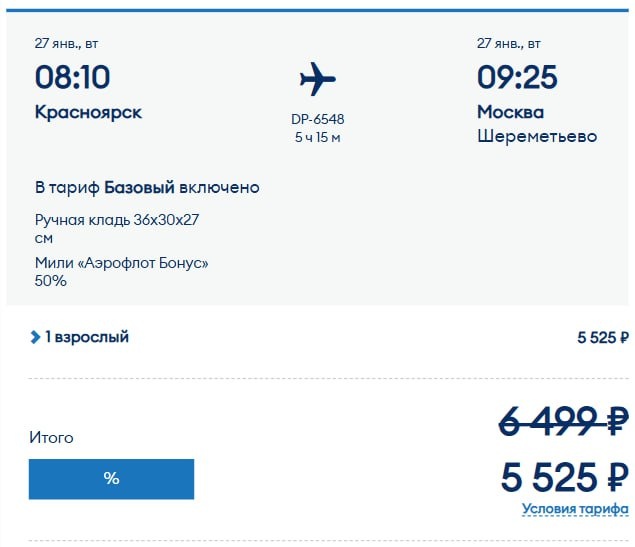Select the arrival city Москва
This screenshot has width=635, height=547.
(x=510, y=112)
